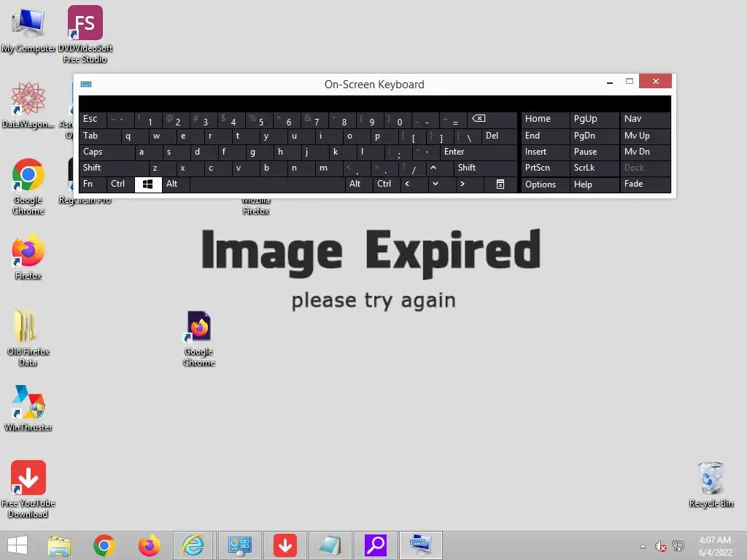
Task: Click the Tab key
Action: click(100, 136)
